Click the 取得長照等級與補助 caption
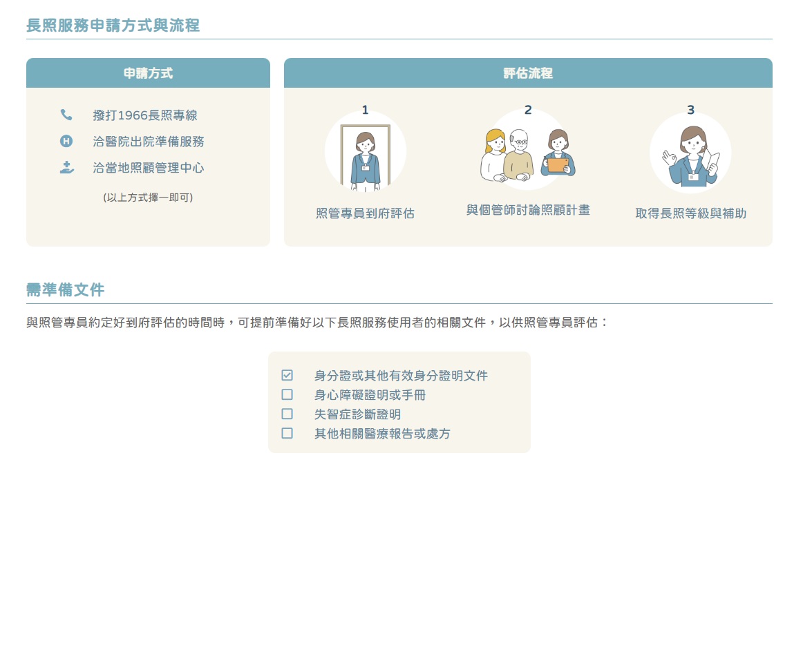The width and height of the screenshot is (803, 672). (690, 213)
